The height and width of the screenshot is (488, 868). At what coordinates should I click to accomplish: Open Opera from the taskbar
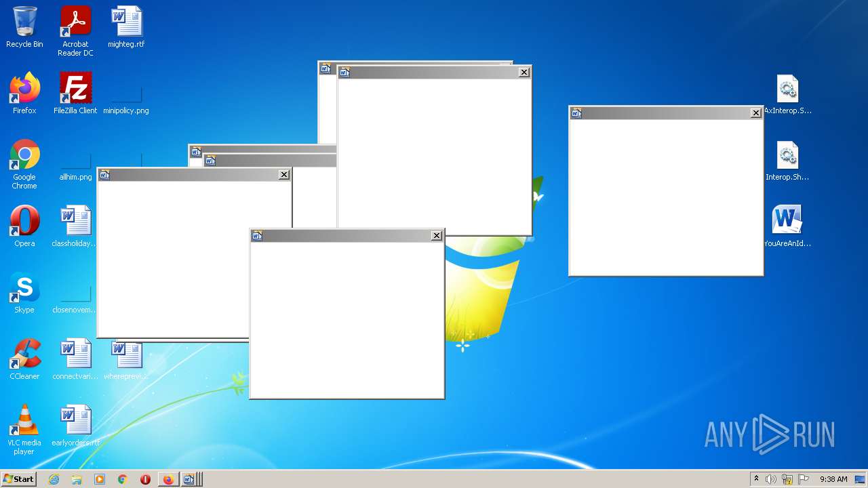145,479
